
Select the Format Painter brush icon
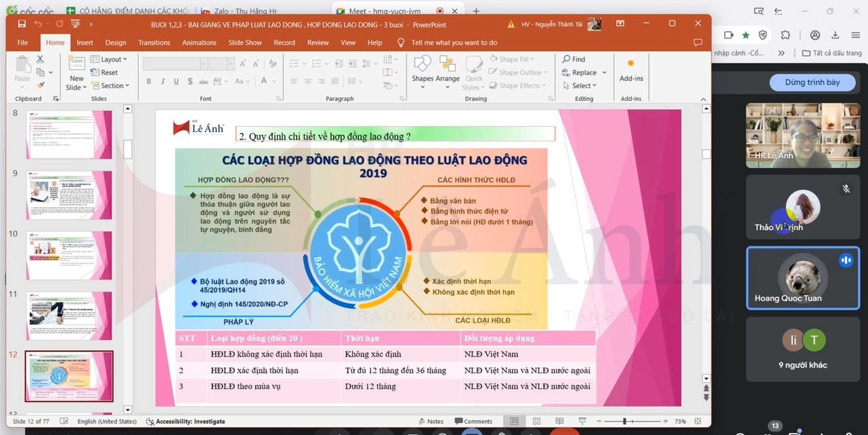[x=40, y=85]
